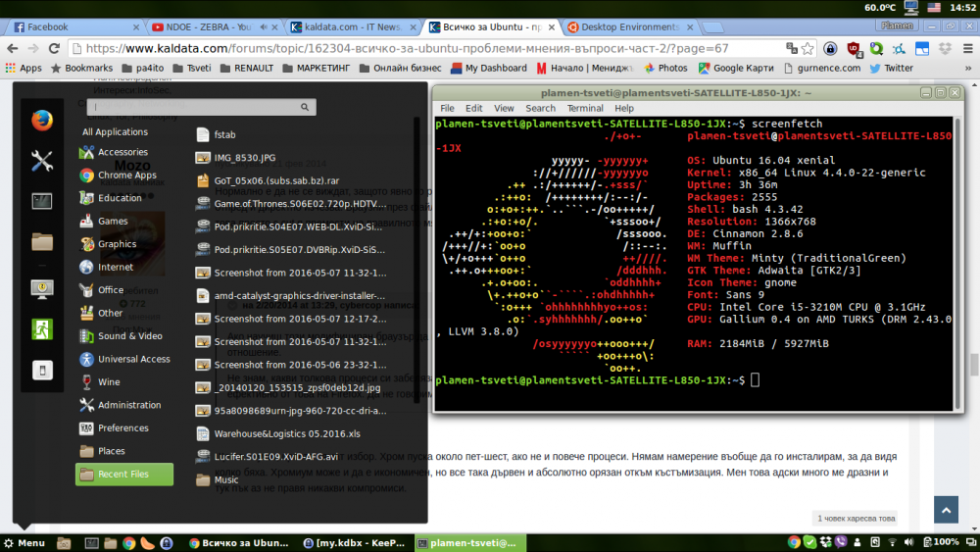Click the Lock Screen monitor icon in menu
Viewport: 980px width, 552px height.
coord(42,289)
